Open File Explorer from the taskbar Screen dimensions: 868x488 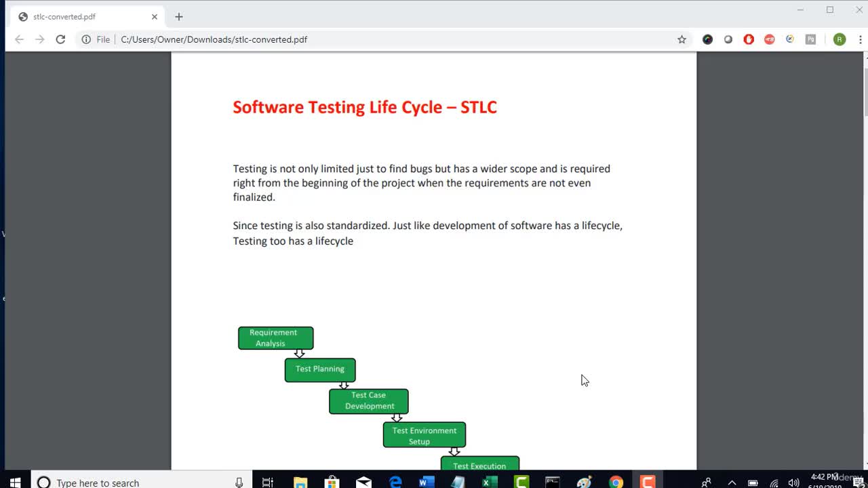point(300,483)
